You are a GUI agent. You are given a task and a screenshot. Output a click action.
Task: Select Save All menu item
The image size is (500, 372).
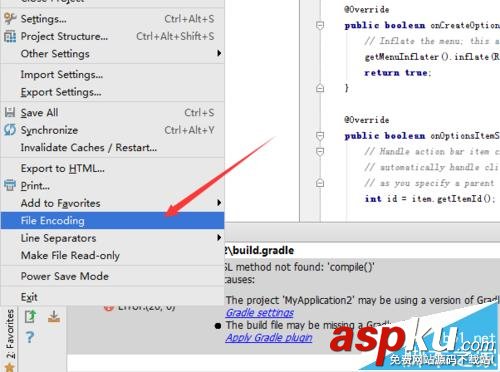pos(112,113)
